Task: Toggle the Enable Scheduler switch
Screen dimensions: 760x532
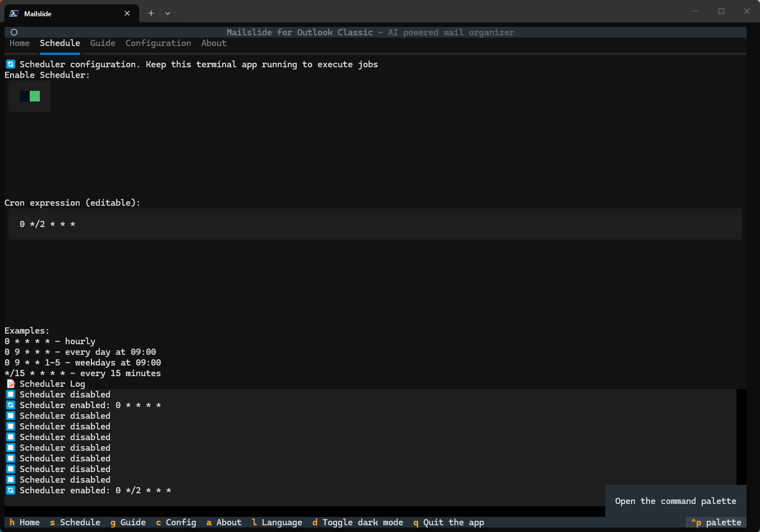Action: (30, 96)
